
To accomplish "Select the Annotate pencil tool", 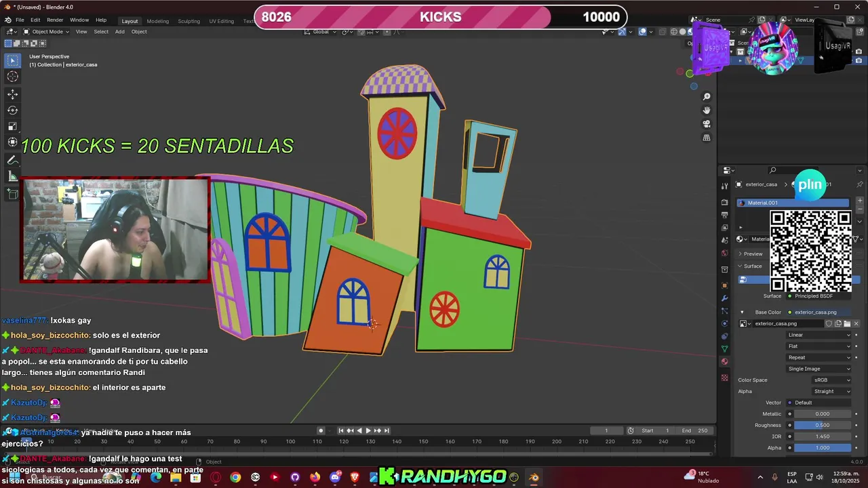I will (12, 160).
